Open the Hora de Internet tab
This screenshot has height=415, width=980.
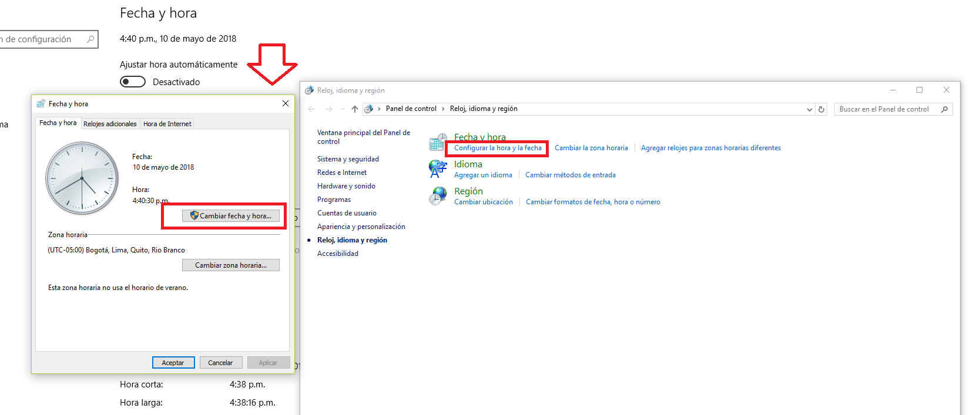click(x=167, y=124)
